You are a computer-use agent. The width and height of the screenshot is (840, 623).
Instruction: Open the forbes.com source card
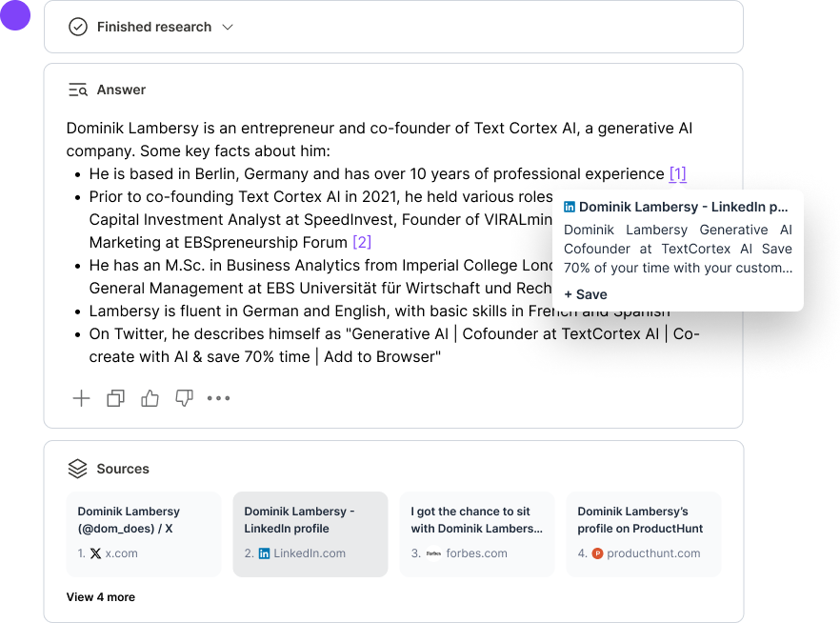(x=477, y=534)
